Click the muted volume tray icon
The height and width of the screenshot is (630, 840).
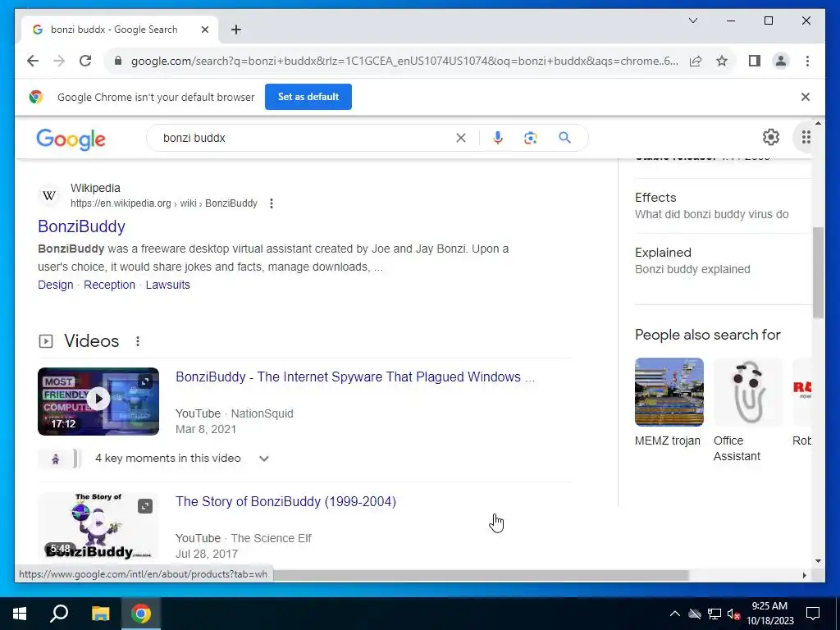733,614
